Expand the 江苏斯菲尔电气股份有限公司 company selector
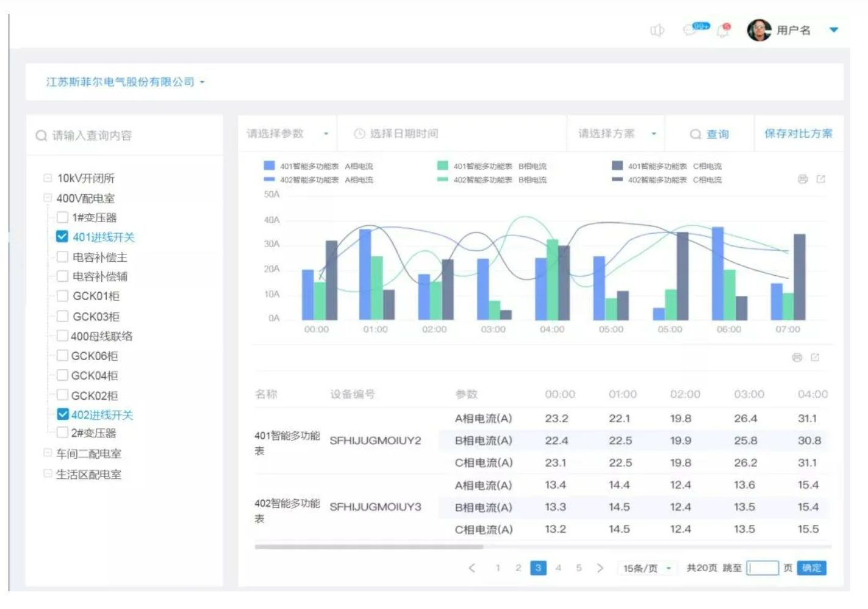The image size is (868, 609). (x=125, y=82)
